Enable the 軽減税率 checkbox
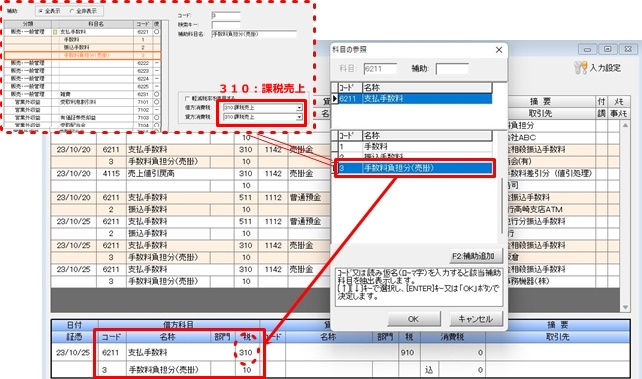 [187, 99]
